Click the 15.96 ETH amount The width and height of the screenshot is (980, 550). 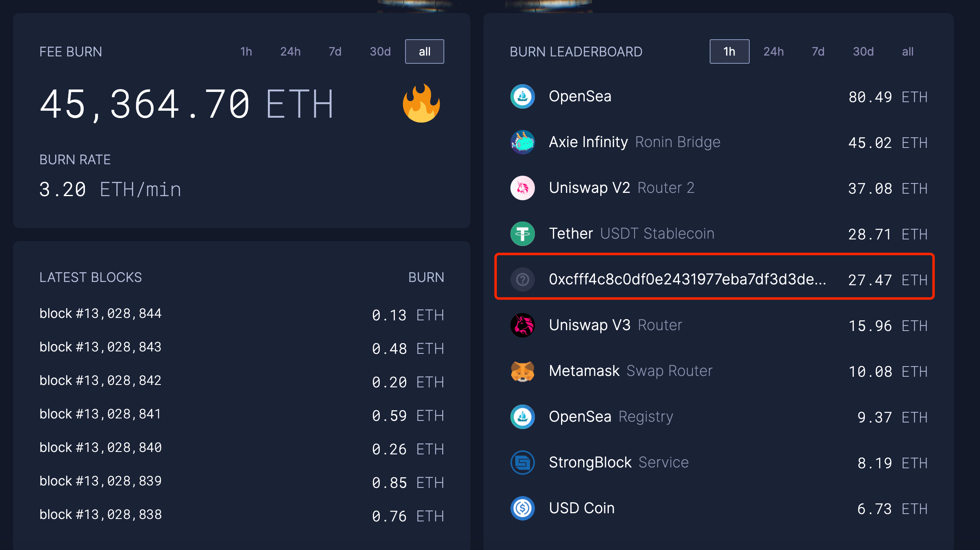888,326
